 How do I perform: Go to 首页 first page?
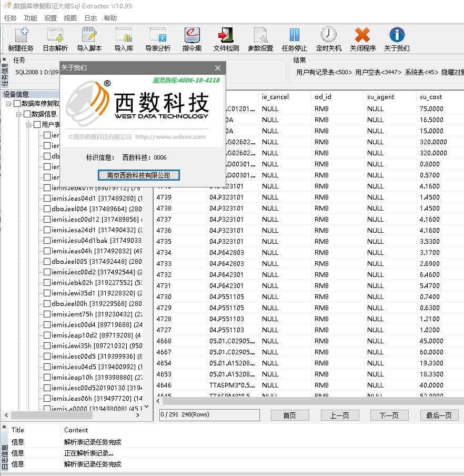pyautogui.click(x=290, y=415)
